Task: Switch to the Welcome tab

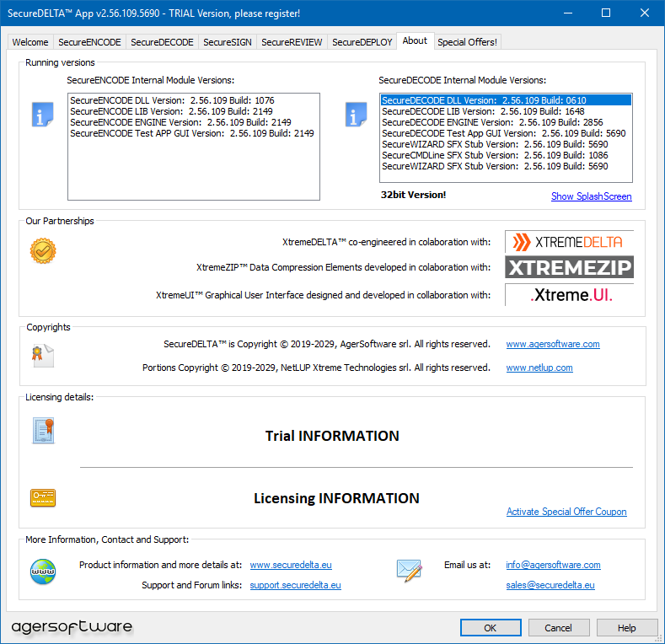Action: click(x=30, y=42)
